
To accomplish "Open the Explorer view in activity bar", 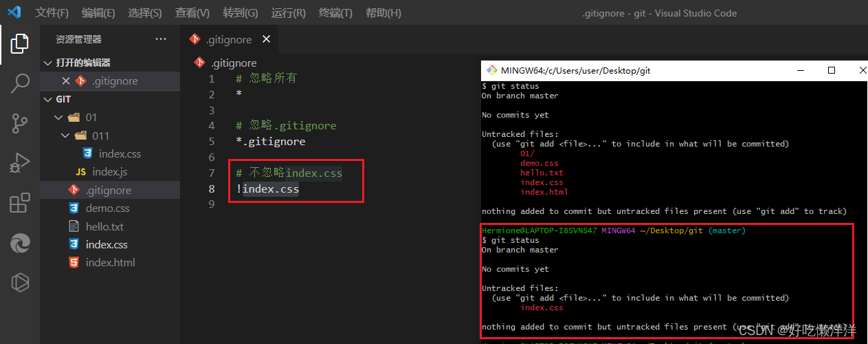I will click(19, 44).
